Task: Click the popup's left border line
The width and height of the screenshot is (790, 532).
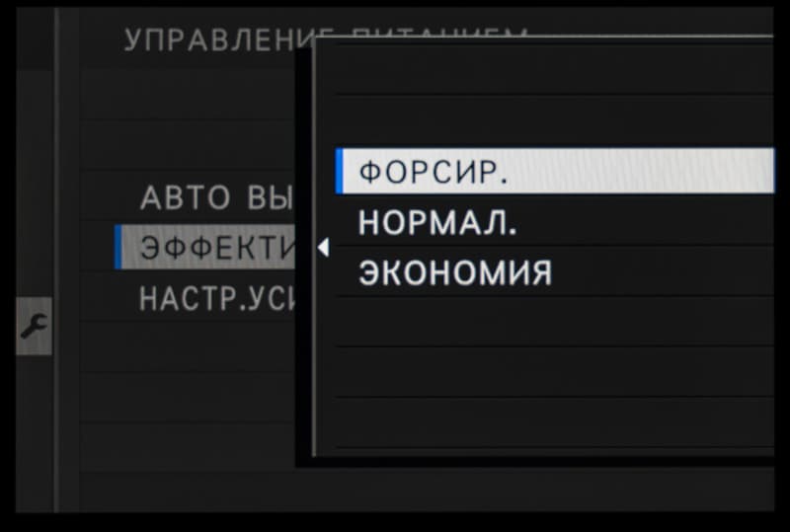Action: point(314,247)
